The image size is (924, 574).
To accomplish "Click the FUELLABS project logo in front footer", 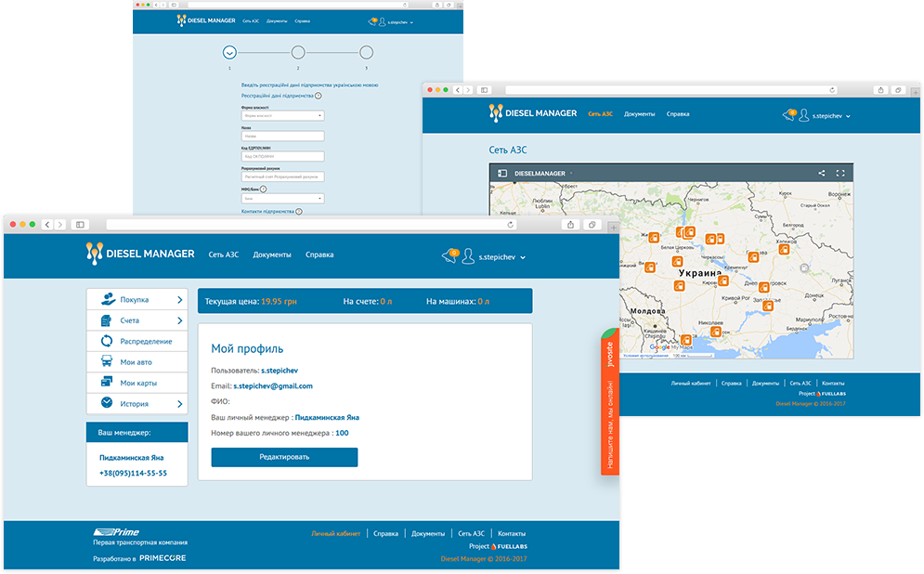I will 509,546.
